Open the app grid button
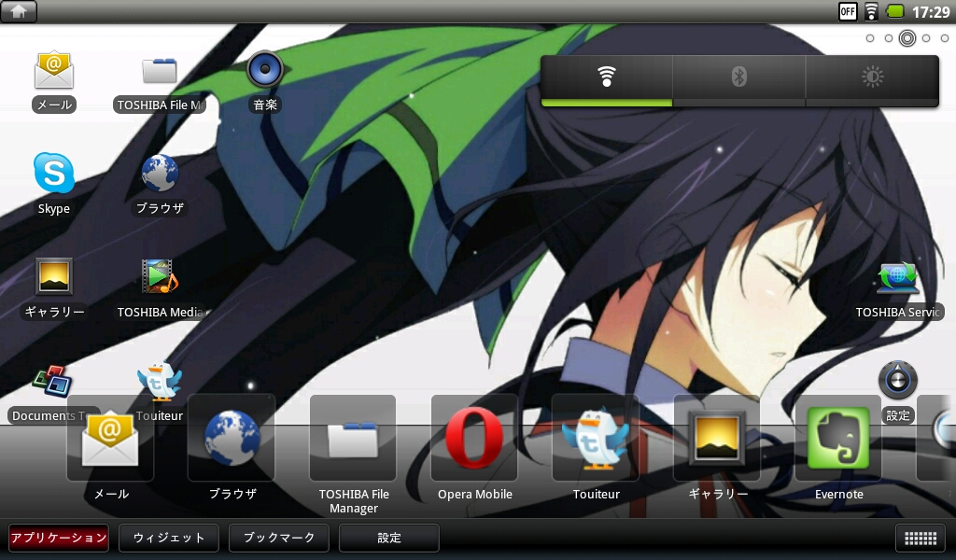This screenshot has height=560, width=956. pos(921,538)
